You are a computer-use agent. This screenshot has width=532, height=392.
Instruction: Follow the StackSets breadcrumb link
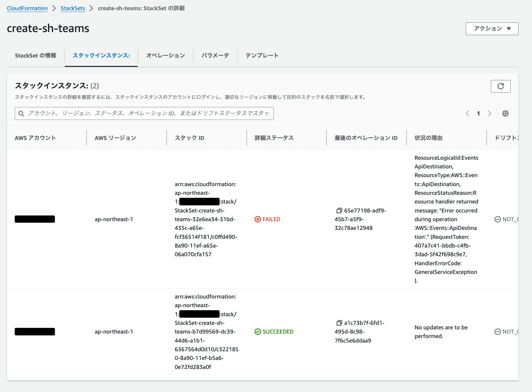coord(73,8)
